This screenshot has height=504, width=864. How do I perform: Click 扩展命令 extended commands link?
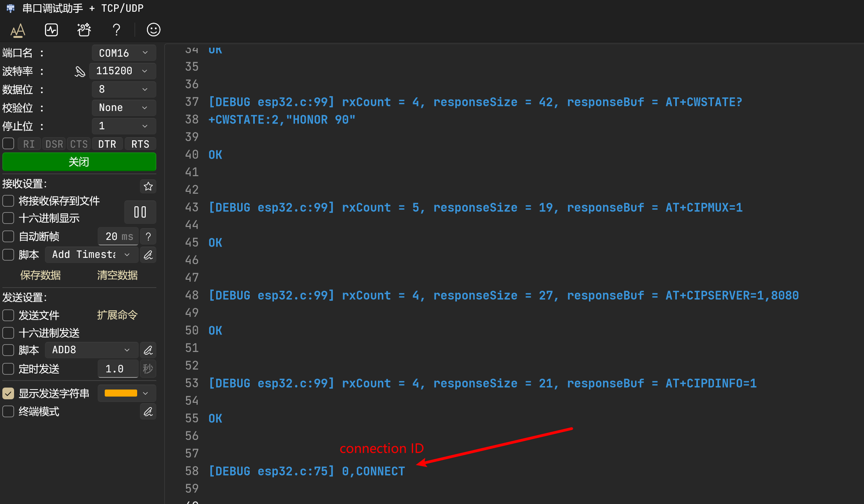click(117, 315)
